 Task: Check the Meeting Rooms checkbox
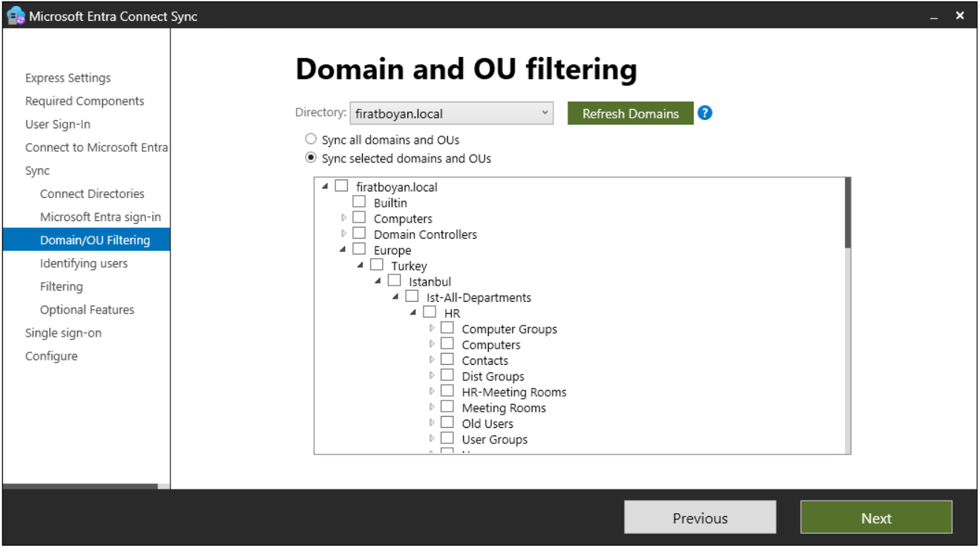[447, 407]
